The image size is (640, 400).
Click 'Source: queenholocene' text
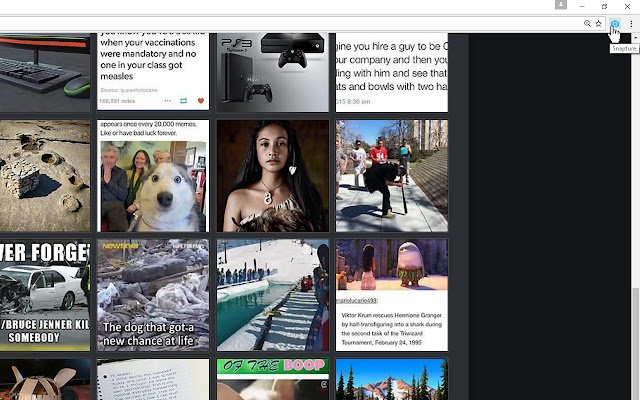tap(129, 90)
